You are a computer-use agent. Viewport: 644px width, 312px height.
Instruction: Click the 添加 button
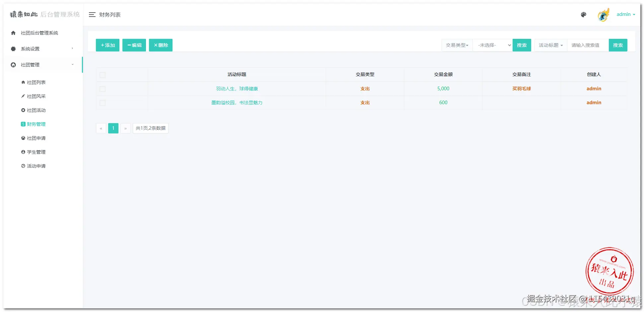pos(107,45)
